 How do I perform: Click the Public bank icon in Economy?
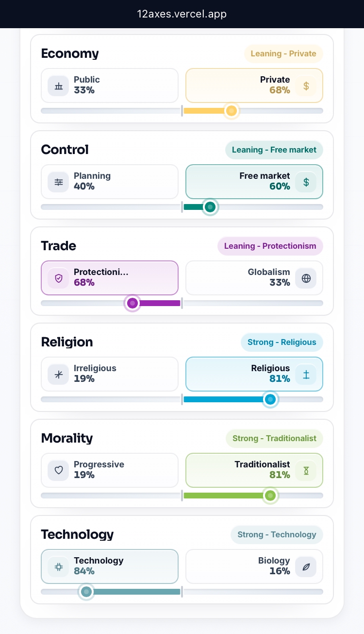[x=59, y=86]
